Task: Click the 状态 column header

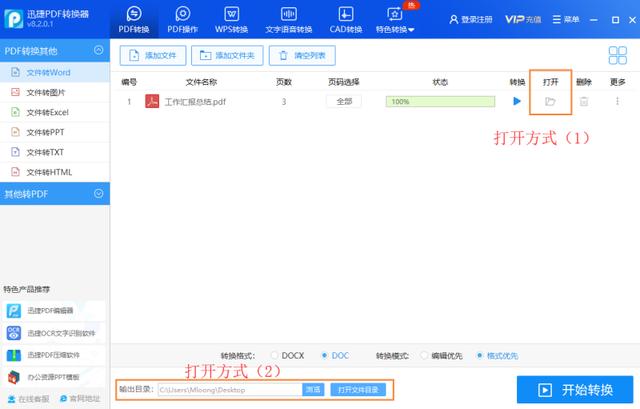Action: tap(440, 82)
